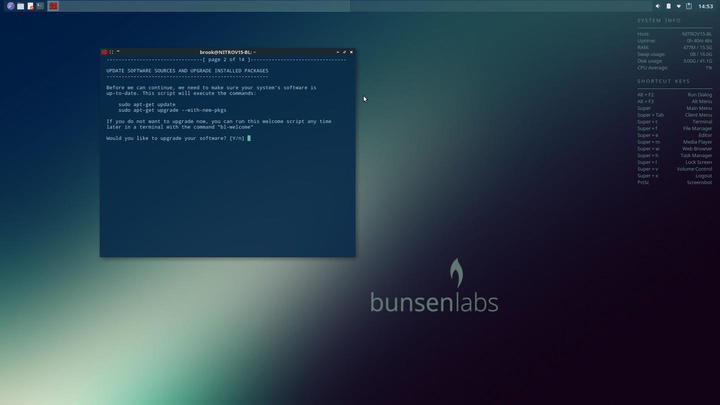720x405 pixels.
Task: Click the shade icon in the terminal title bar
Action: pos(118,51)
